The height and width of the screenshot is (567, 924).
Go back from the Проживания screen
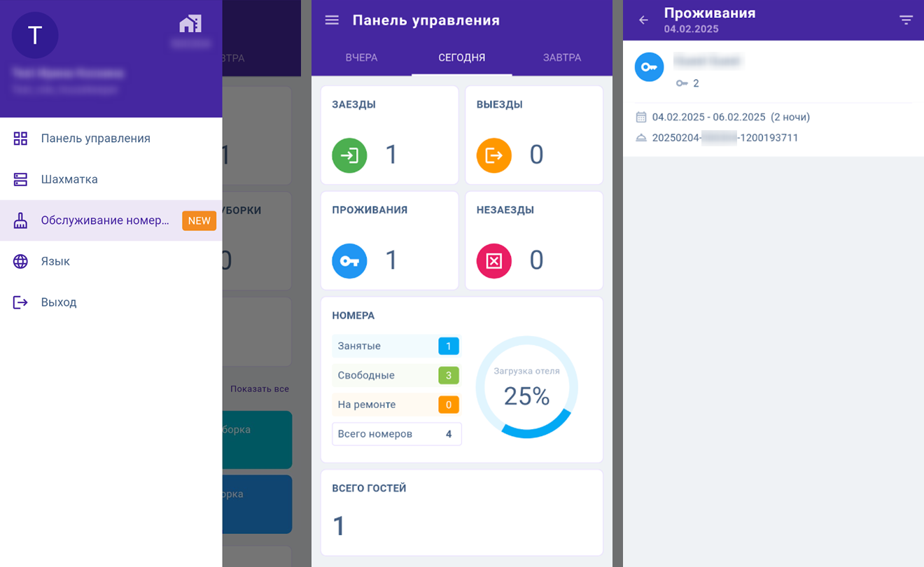pyautogui.click(x=643, y=20)
